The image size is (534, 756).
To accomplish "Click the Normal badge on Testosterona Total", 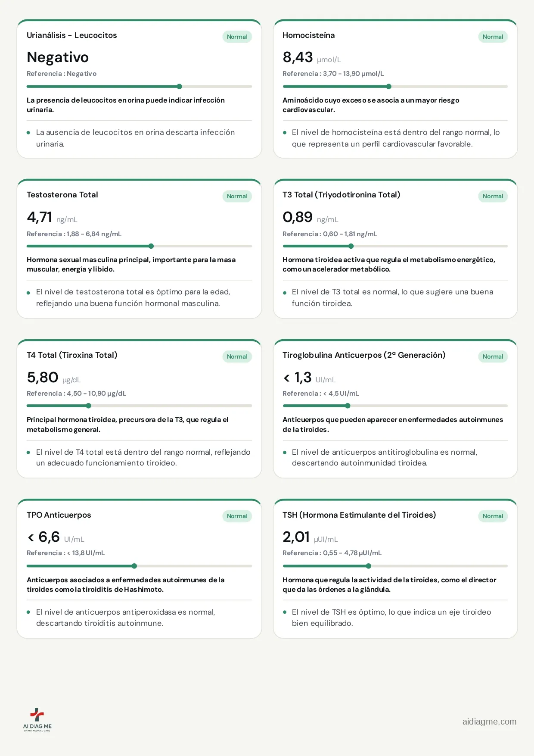I will coord(237,196).
